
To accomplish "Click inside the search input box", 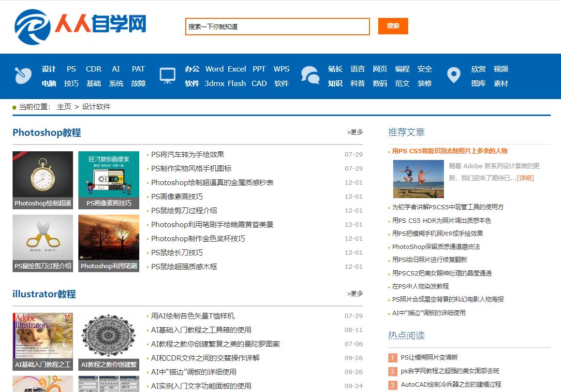I will coord(277,26).
